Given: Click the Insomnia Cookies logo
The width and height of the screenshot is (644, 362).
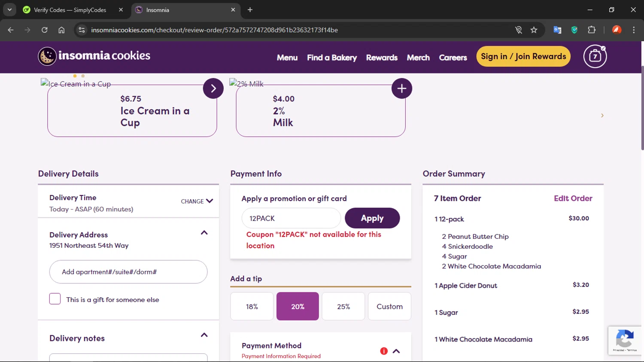Looking at the screenshot, I should pyautogui.click(x=94, y=56).
